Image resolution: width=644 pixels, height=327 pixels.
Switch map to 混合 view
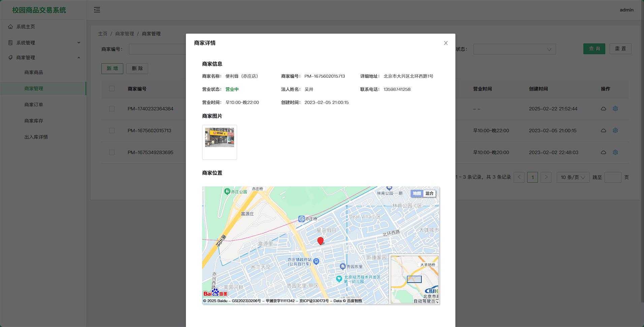point(429,193)
